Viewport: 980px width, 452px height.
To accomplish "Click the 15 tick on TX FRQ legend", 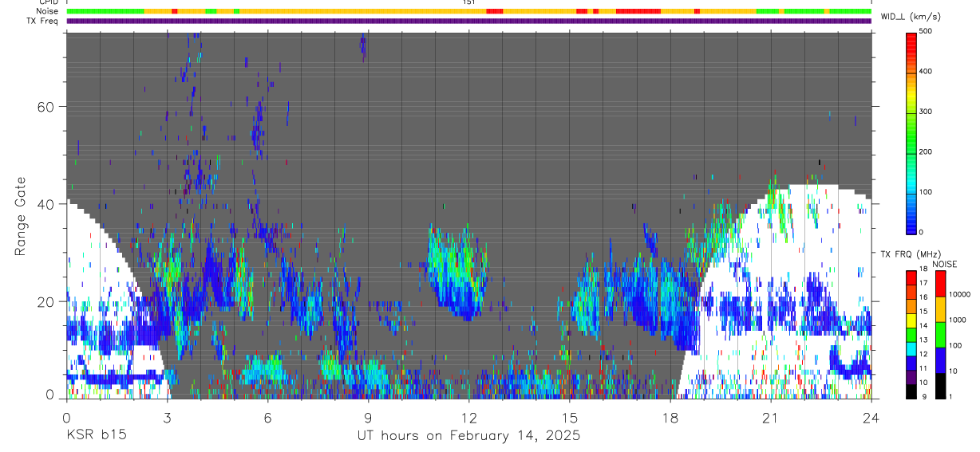I will click(923, 311).
